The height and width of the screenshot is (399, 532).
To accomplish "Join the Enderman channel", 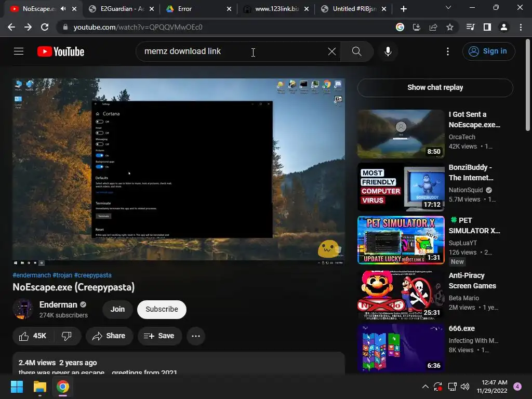I will pos(117,310).
